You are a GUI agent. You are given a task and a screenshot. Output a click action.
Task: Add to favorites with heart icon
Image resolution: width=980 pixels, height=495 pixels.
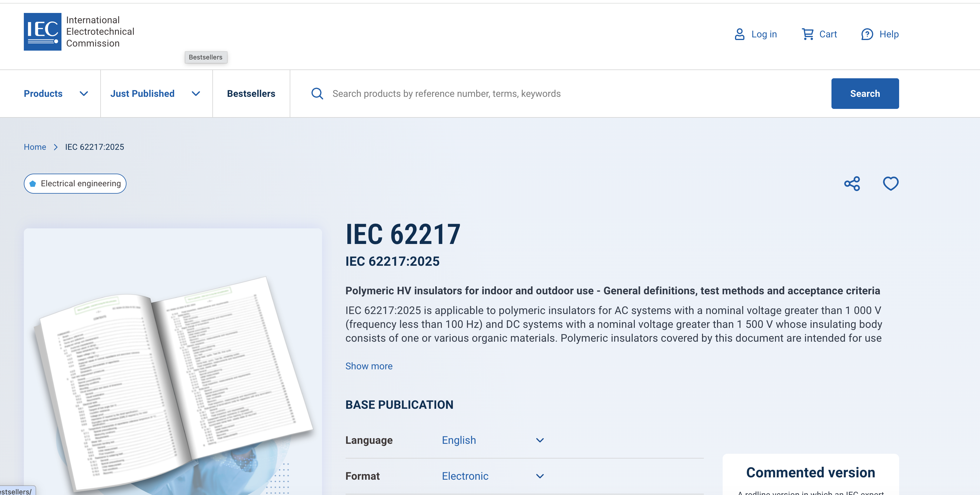pyautogui.click(x=891, y=184)
